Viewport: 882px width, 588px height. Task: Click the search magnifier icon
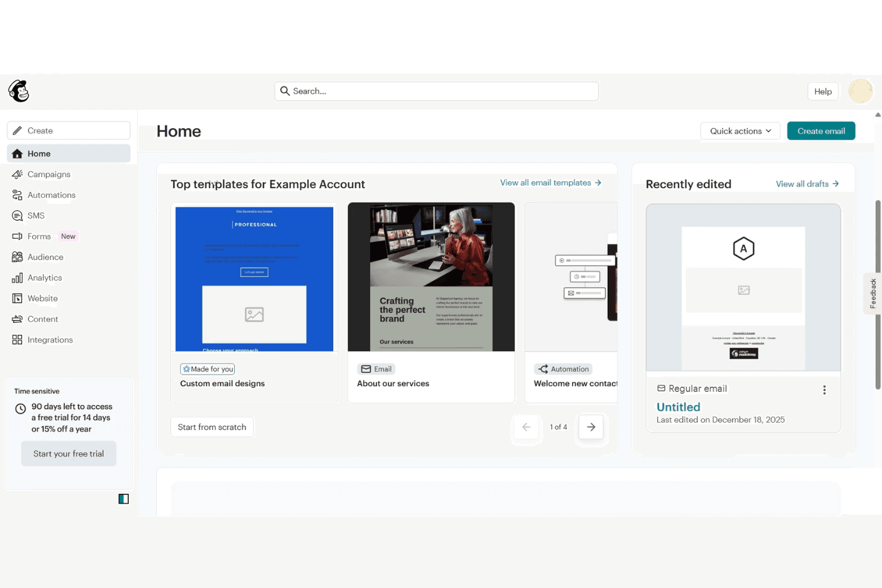285,91
